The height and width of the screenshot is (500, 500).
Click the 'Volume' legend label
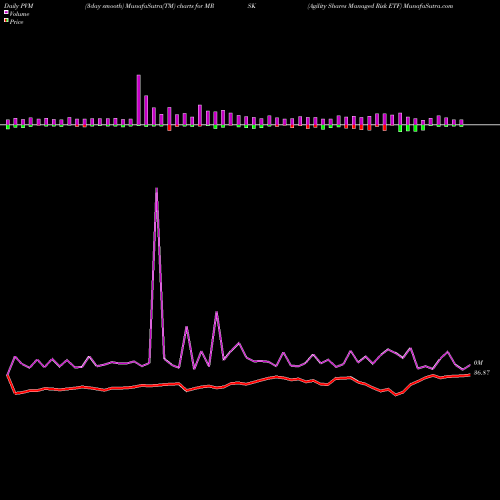pos(19,14)
